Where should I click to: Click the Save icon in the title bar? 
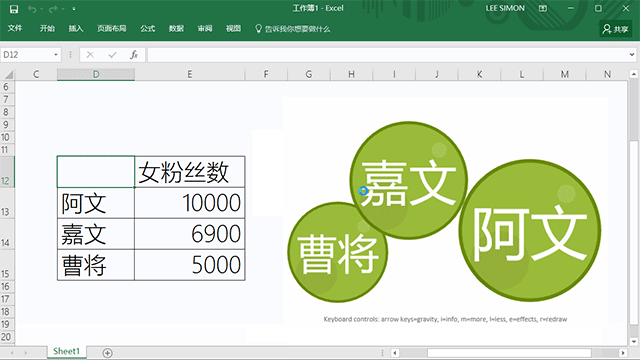(x=14, y=9)
